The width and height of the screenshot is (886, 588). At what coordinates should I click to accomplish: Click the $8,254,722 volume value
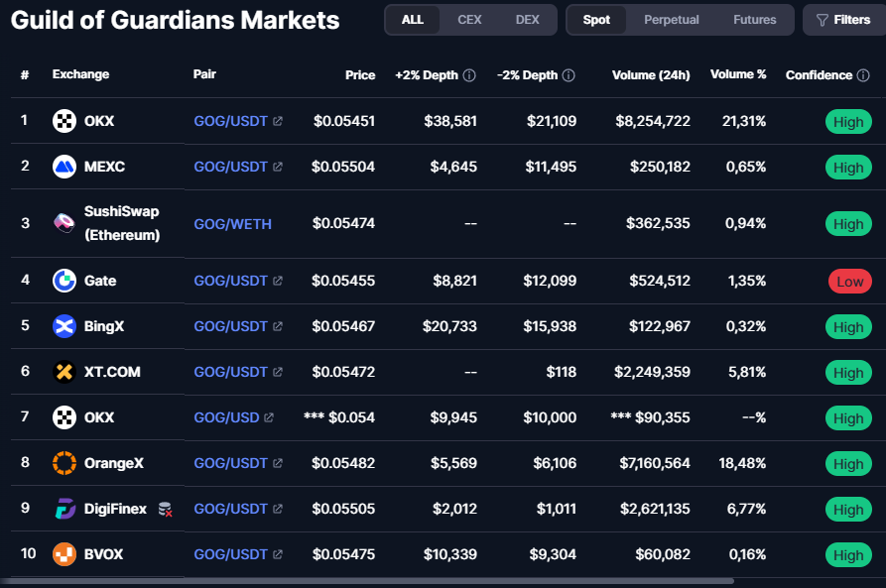point(653,121)
